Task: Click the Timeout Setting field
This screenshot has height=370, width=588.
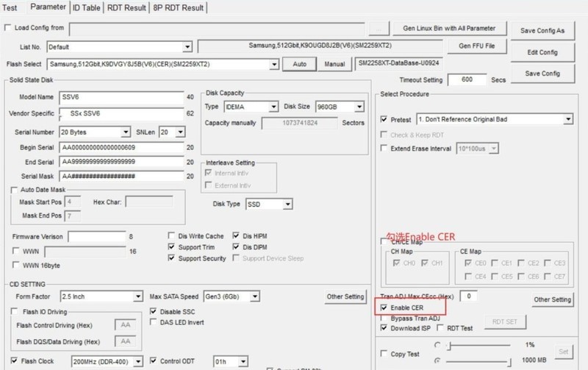Action: 467,79
